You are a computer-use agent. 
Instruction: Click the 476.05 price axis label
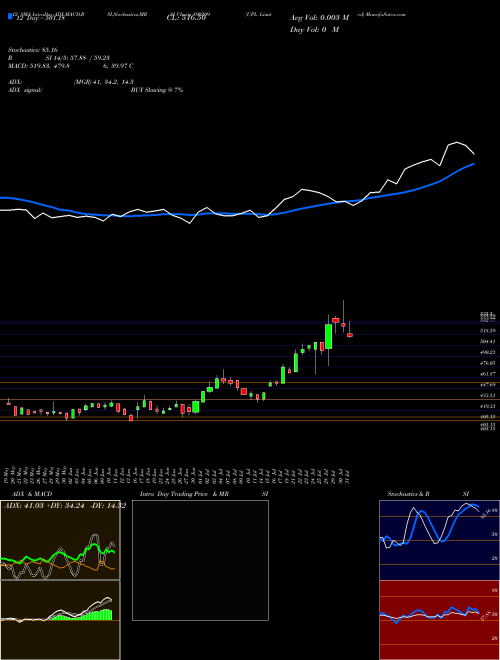click(x=488, y=362)
